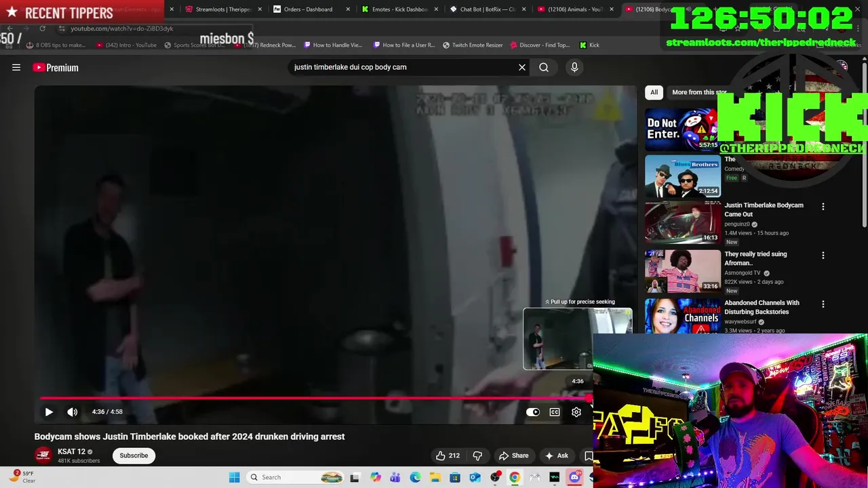Open OBS Studio from the taskbar
The image size is (868, 488).
coord(495,477)
